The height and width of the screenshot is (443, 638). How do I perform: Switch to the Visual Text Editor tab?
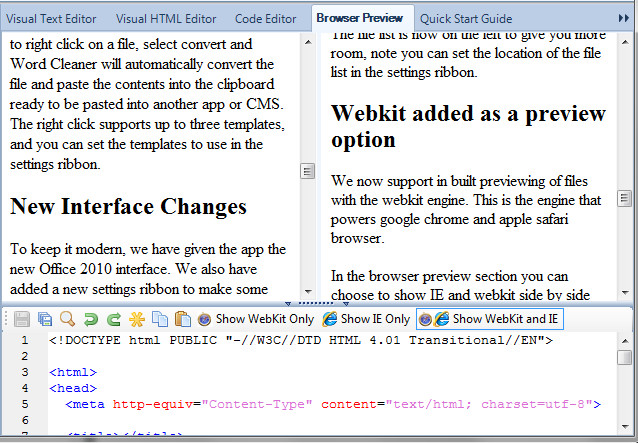point(53,18)
